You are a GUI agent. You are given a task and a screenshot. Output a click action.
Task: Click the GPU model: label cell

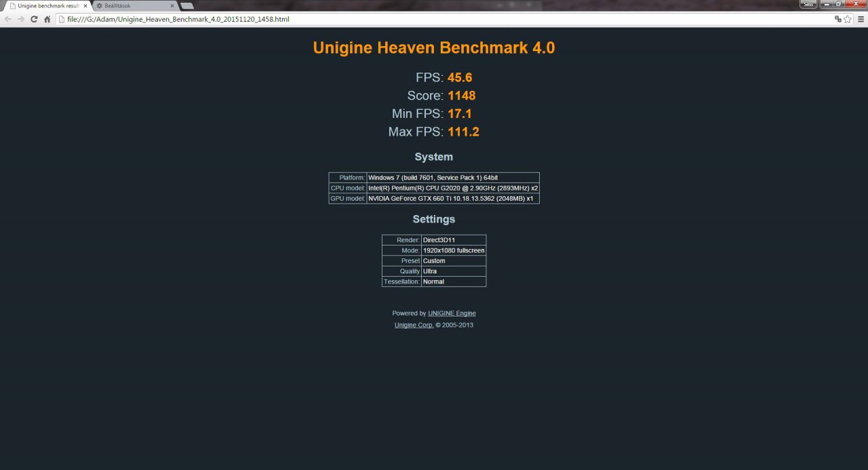coord(348,199)
